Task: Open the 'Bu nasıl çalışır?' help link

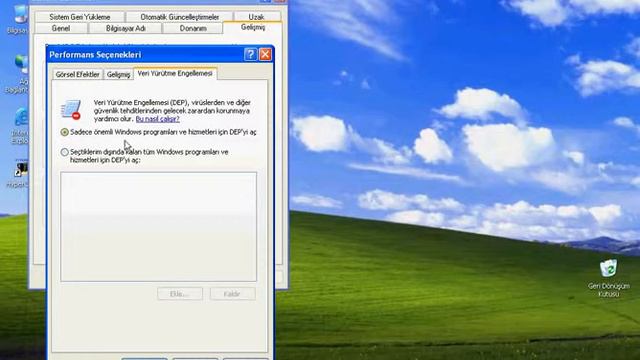Action: pos(158,119)
